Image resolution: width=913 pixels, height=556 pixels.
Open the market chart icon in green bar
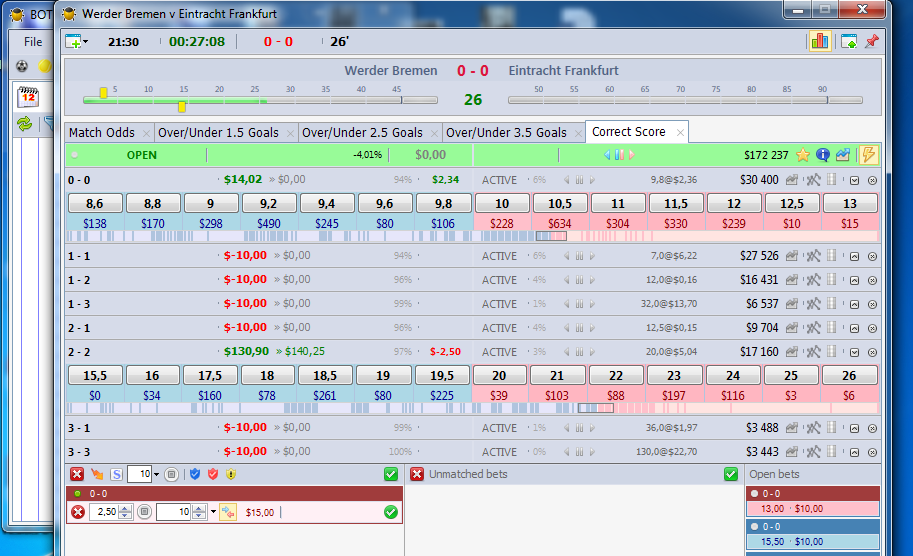tap(843, 155)
